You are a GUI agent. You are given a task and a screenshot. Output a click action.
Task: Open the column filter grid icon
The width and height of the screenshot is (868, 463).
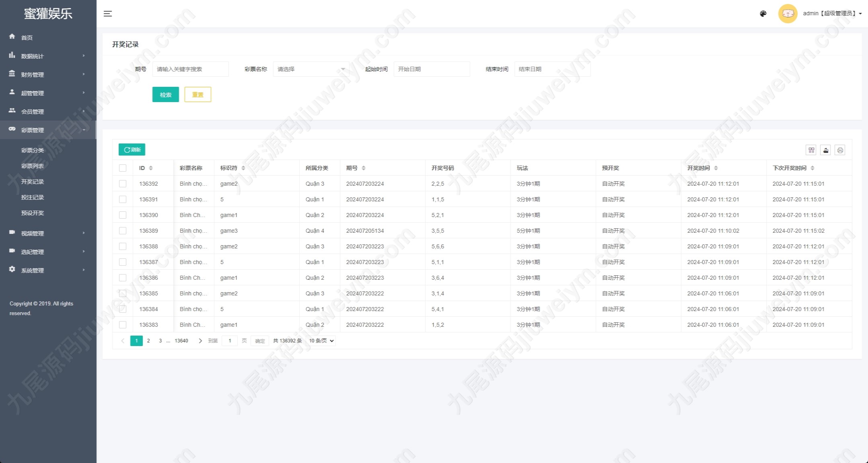tap(811, 150)
